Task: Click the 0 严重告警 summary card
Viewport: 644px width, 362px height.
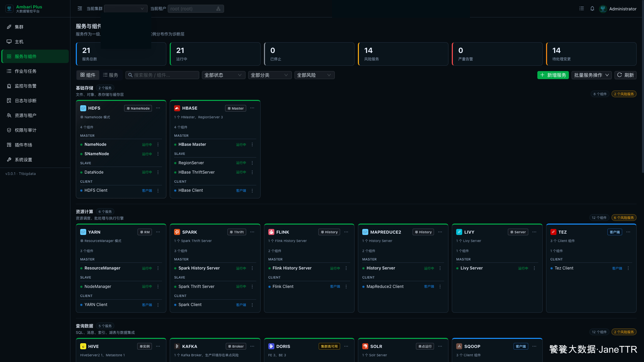Action: click(497, 54)
